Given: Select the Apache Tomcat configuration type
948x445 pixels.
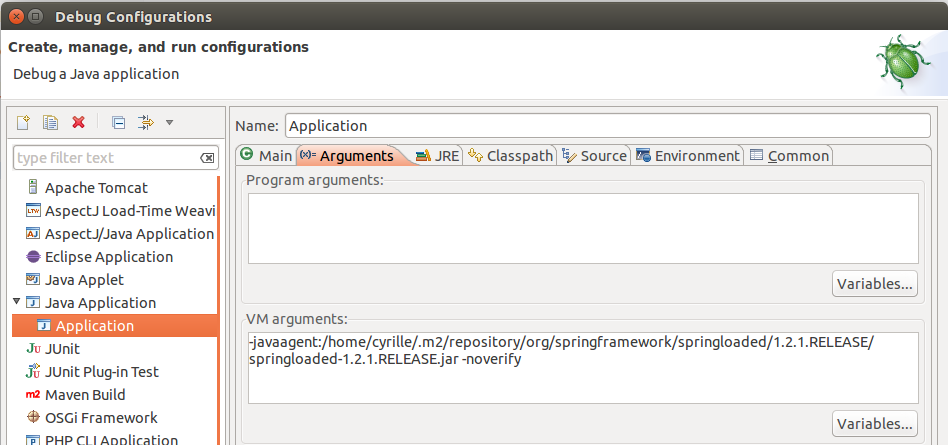Looking at the screenshot, I should tap(96, 187).
